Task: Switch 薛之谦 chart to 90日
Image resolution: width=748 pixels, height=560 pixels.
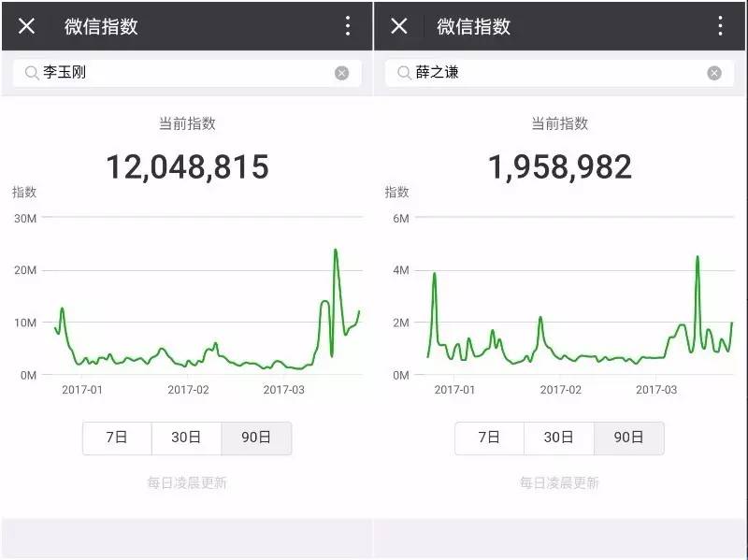Action: pos(628,438)
